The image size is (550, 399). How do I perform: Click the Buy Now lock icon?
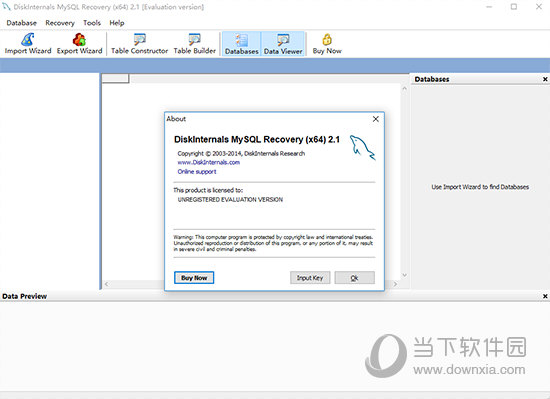tap(327, 44)
